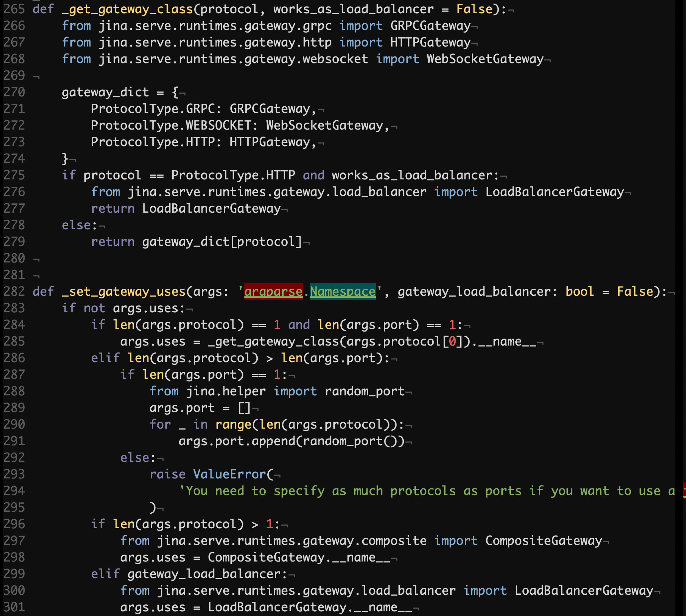
Task: Click the bool type annotation on line 282
Action: (579, 291)
